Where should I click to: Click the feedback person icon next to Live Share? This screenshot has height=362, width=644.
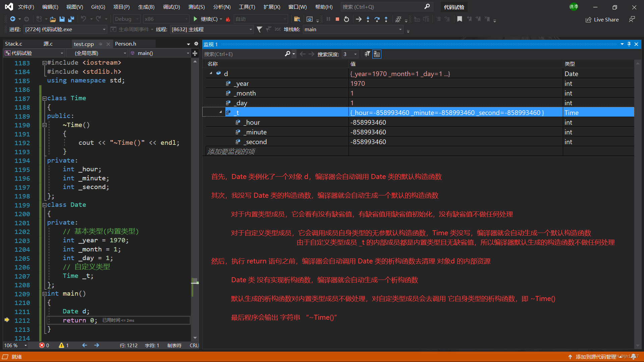click(632, 19)
